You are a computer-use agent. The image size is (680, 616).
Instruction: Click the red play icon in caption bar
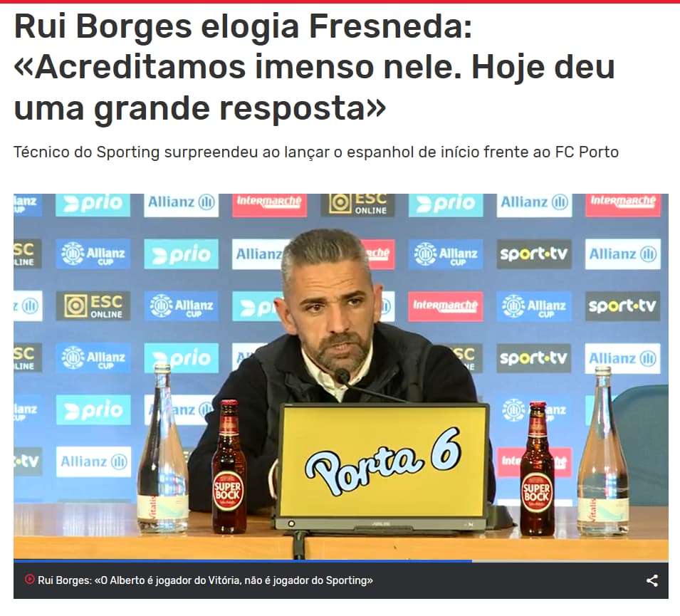[29, 579]
